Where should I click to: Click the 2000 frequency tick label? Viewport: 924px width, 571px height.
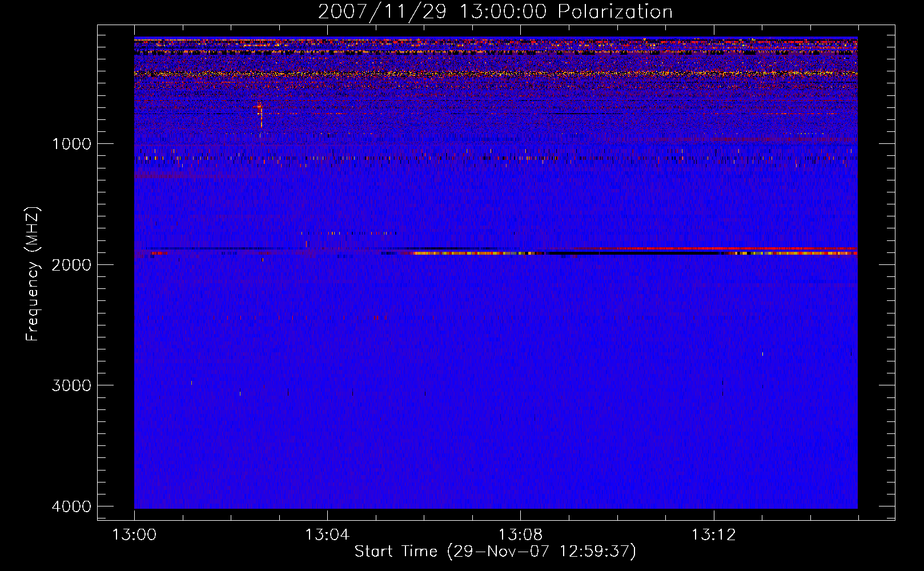71,265
